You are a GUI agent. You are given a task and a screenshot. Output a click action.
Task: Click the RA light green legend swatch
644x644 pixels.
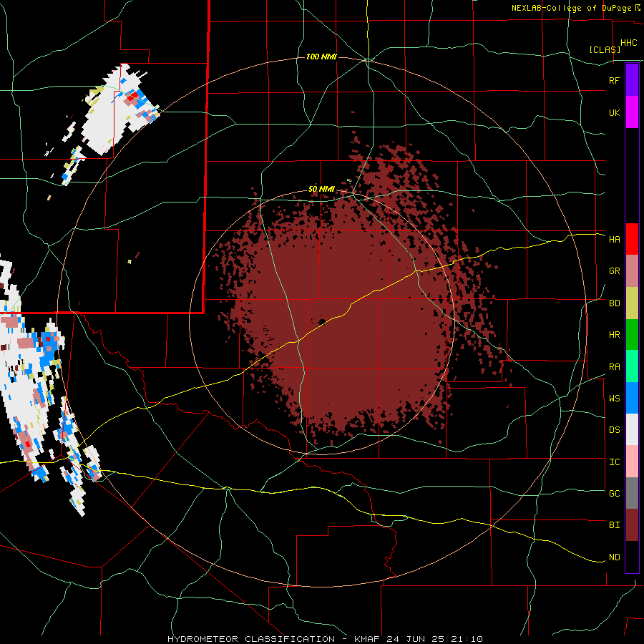(x=632, y=366)
